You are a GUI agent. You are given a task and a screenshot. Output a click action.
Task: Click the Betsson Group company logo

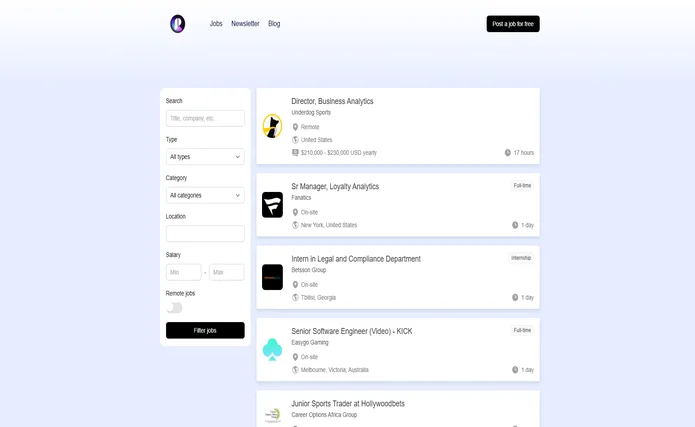[272, 277]
